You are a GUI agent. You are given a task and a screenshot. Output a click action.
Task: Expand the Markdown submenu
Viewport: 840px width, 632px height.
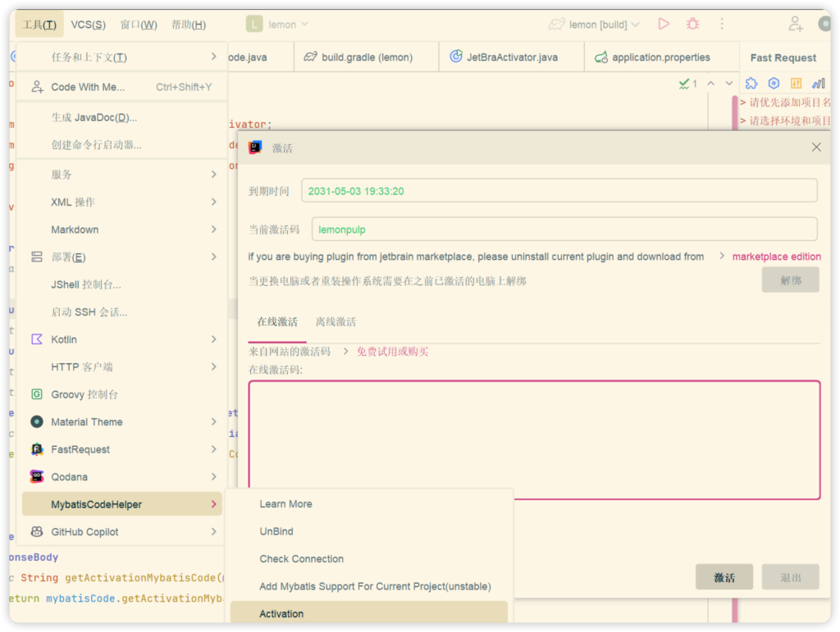pos(122,230)
